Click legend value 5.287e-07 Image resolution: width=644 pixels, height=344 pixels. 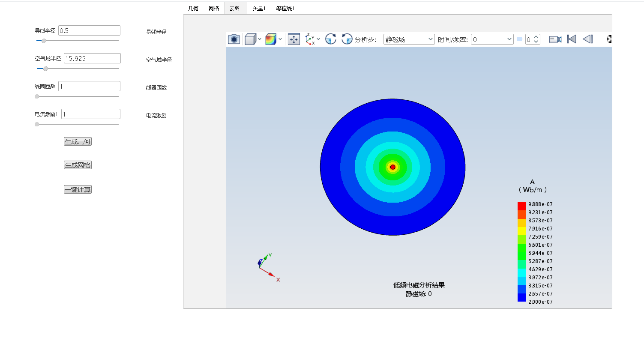tap(540, 261)
